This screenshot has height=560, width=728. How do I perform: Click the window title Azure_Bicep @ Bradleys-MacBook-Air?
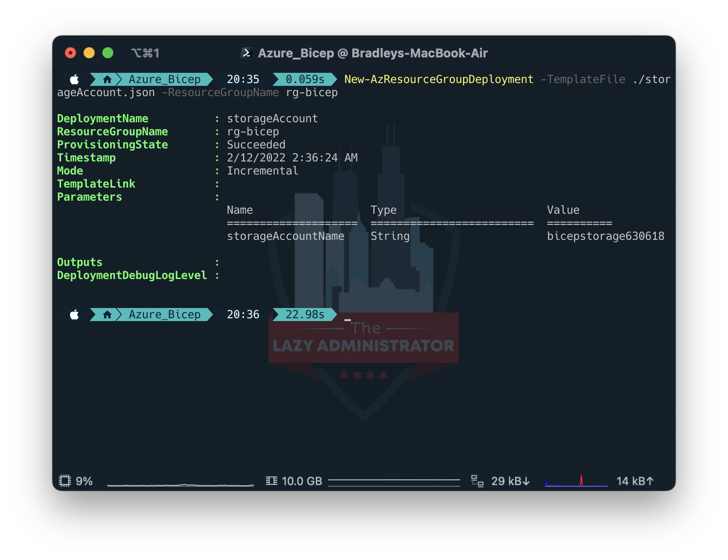tap(373, 53)
